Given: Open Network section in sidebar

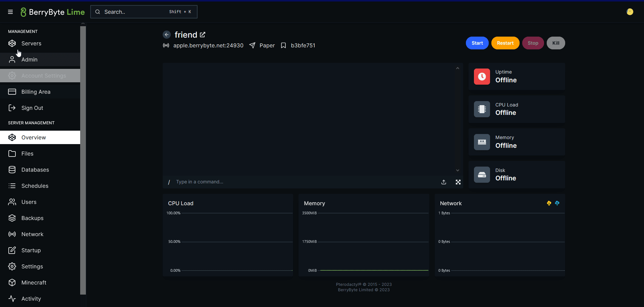Looking at the screenshot, I should [x=40, y=234].
